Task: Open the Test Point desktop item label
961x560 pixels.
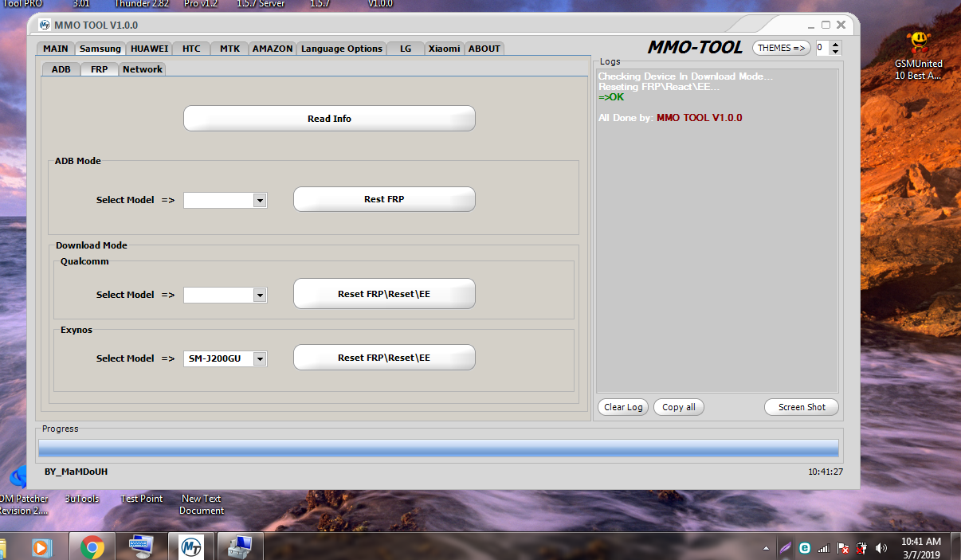Action: 141,499
